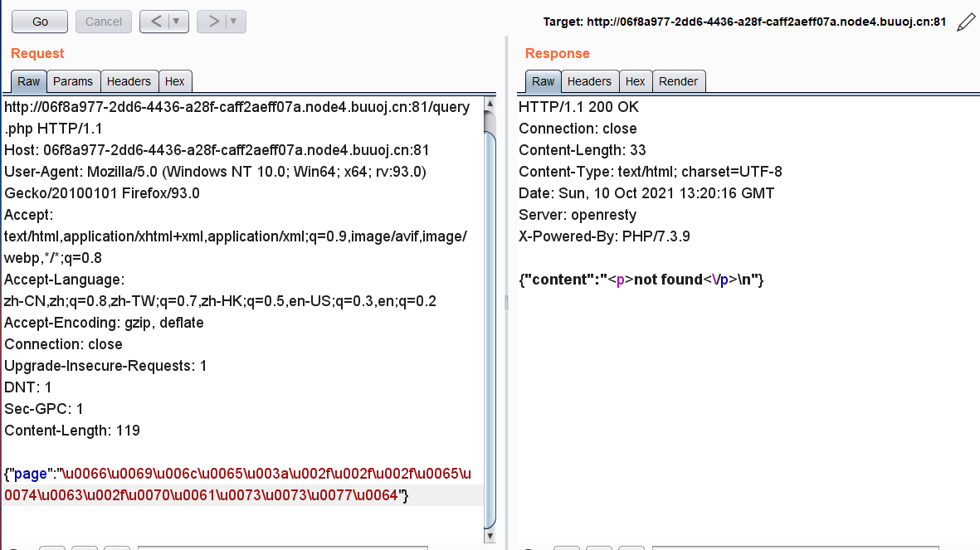980x550 pixels.
Task: Click the Go button to send request
Action: click(x=40, y=22)
